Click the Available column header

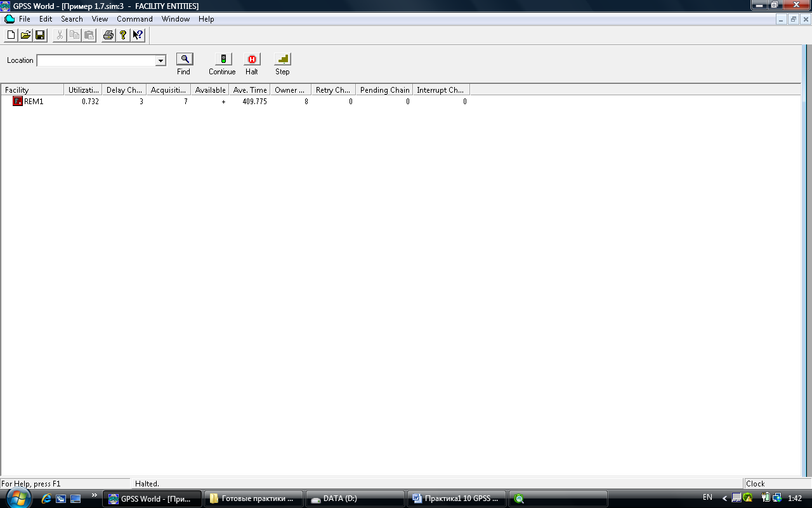pos(210,90)
